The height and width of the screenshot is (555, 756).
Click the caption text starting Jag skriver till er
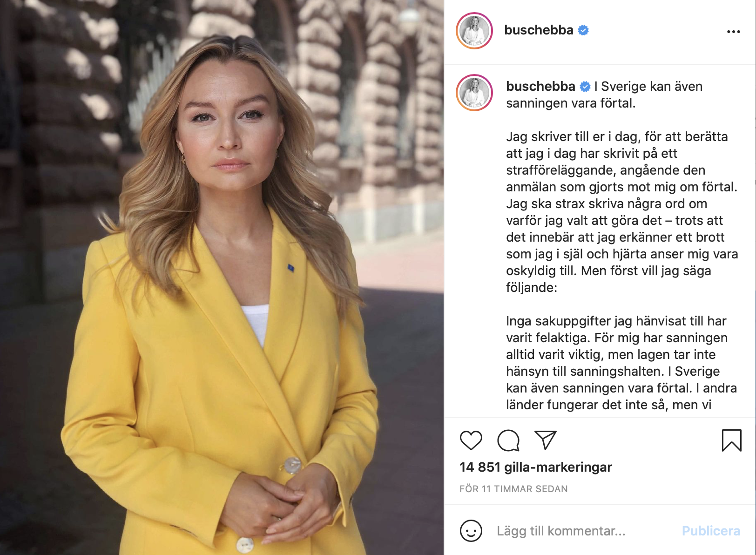622,212
